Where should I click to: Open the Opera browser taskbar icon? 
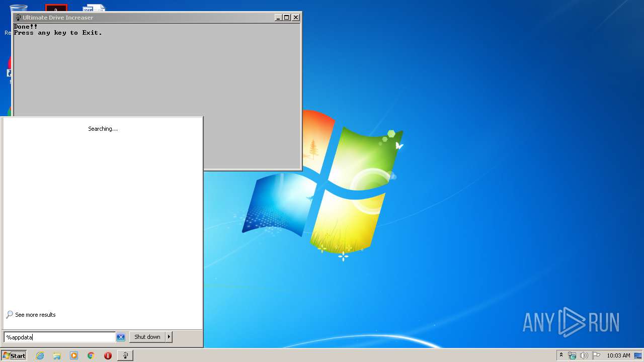coord(108,355)
